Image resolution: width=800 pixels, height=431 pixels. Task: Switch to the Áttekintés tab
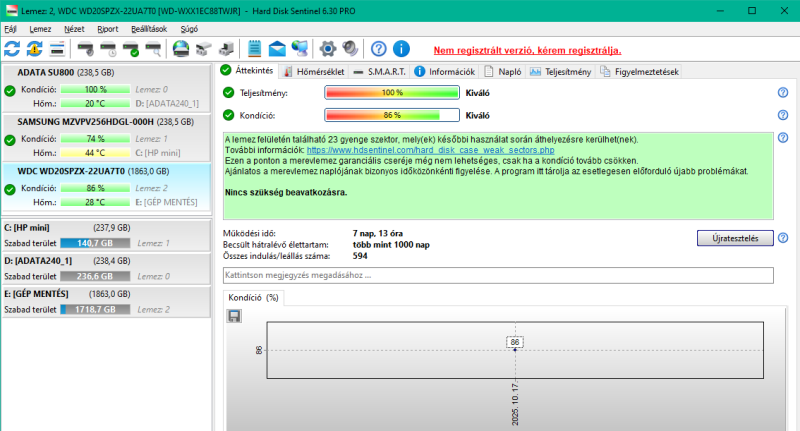[248, 70]
